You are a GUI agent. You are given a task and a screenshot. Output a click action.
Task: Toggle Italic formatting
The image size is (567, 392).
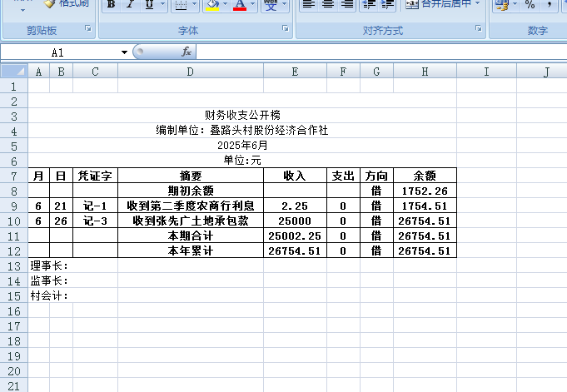130,5
